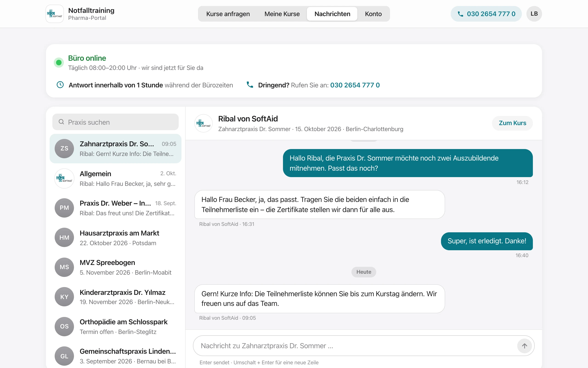Viewport: 588px width, 368px height.
Task: Call the header phone number 030 2654 777 0
Action: 486,14
